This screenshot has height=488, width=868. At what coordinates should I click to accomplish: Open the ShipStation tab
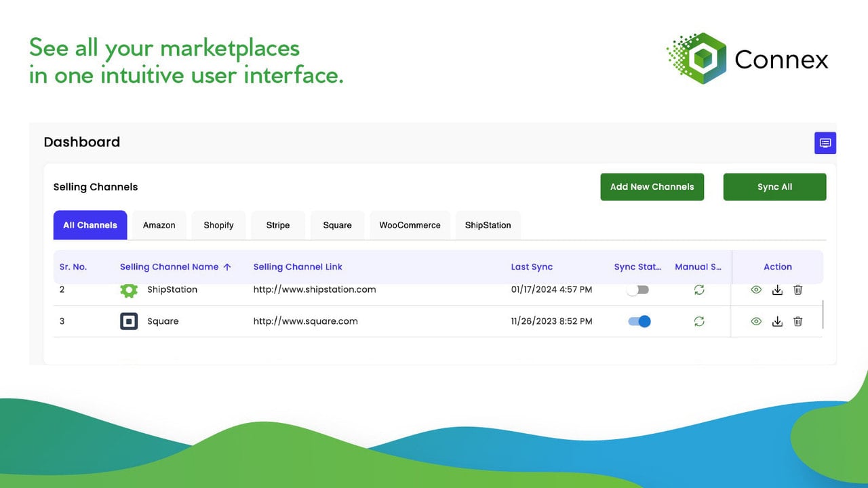click(x=488, y=225)
